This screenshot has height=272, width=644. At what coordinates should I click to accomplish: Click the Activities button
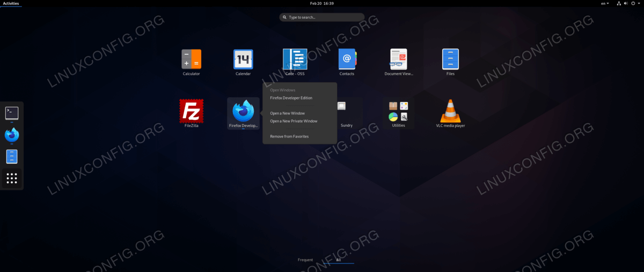11,3
